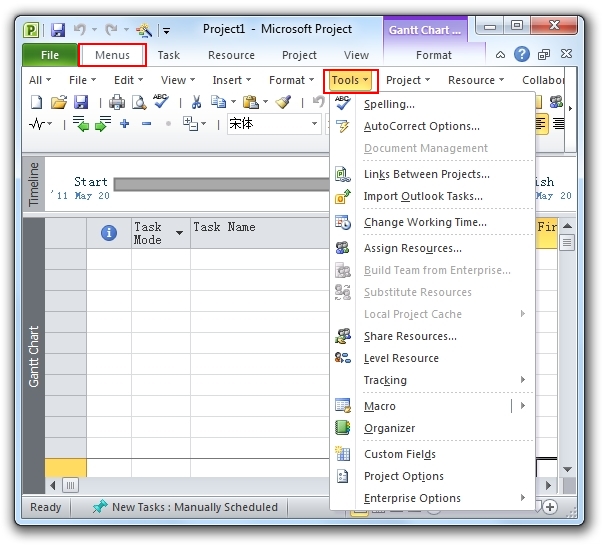This screenshot has height=547, width=607.
Task: Switch to the Project ribbon tab
Action: 299,55
